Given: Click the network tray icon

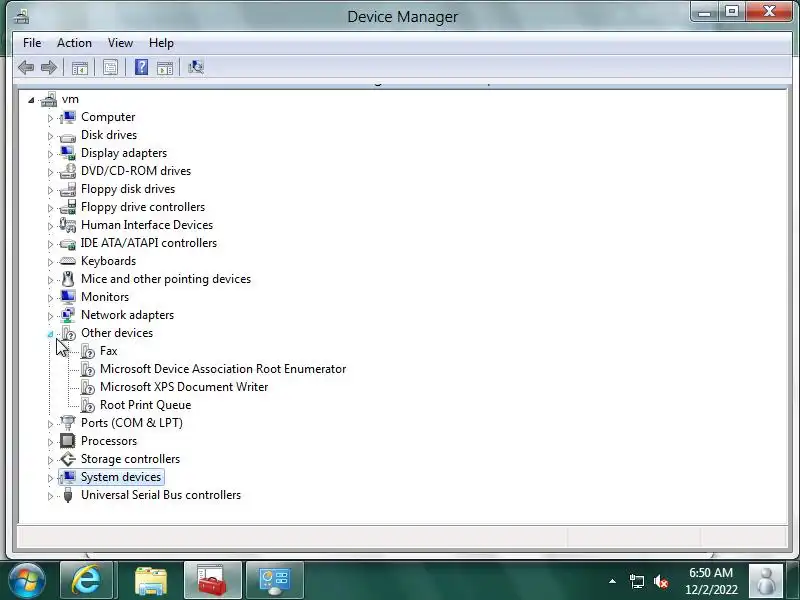Looking at the screenshot, I should 636,581.
